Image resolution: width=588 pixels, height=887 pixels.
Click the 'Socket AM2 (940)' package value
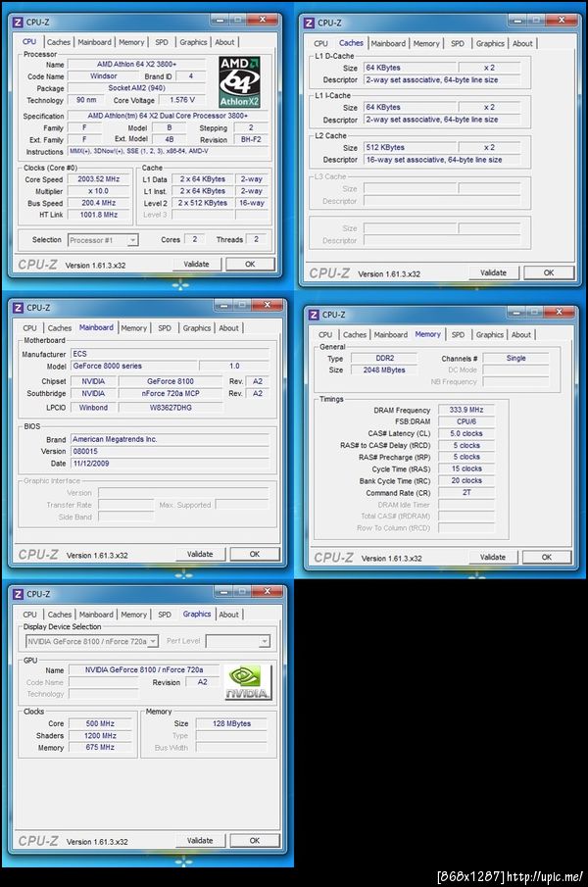pyautogui.click(x=136, y=88)
